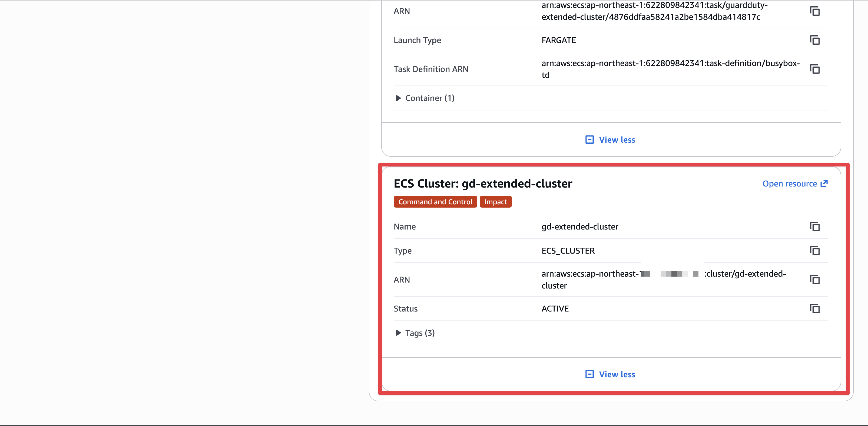Click View less under task card
The image size is (868, 426).
(x=617, y=140)
